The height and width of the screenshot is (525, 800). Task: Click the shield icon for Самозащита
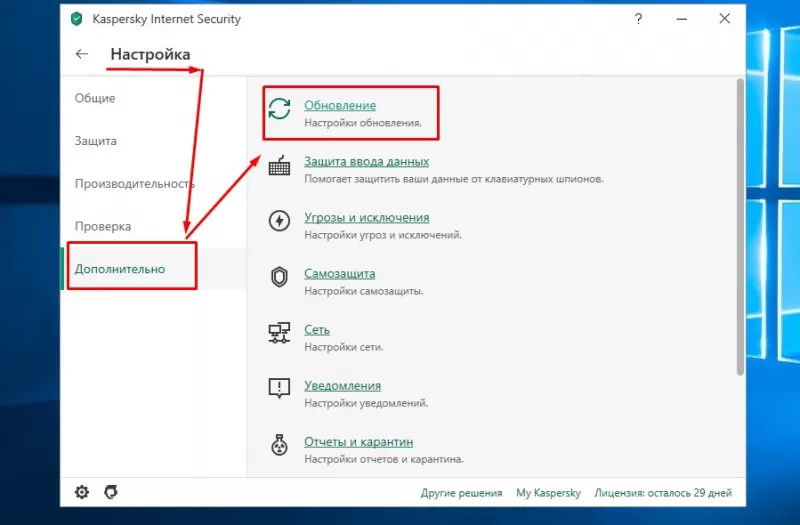click(279, 277)
